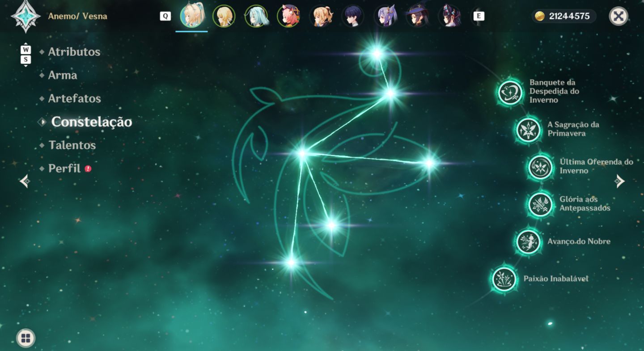
Task: Select the A Sagração da Primavera constellation icon
Action: [x=528, y=130]
